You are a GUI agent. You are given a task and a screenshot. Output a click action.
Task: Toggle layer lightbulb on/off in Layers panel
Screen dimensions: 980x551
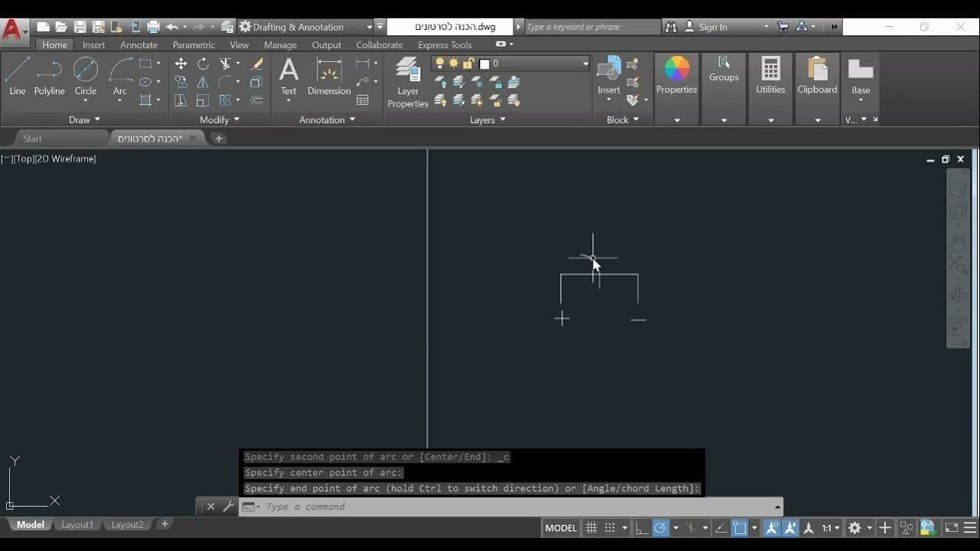(x=439, y=64)
